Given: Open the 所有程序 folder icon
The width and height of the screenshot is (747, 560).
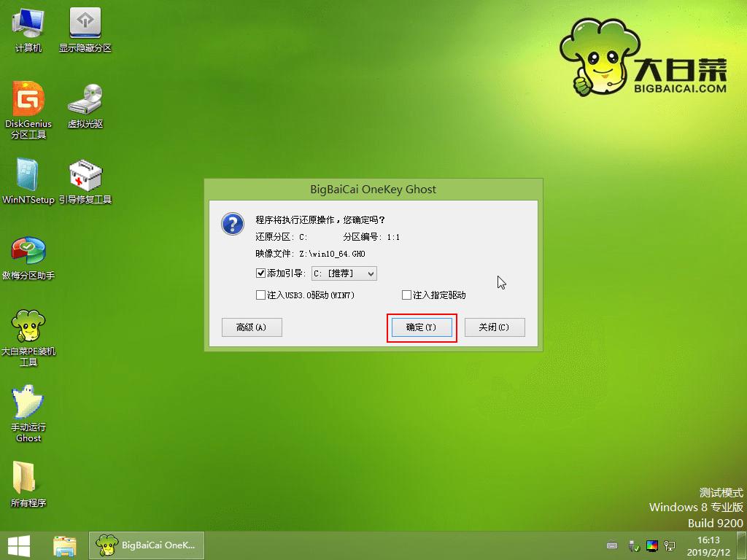Looking at the screenshot, I should point(28,484).
